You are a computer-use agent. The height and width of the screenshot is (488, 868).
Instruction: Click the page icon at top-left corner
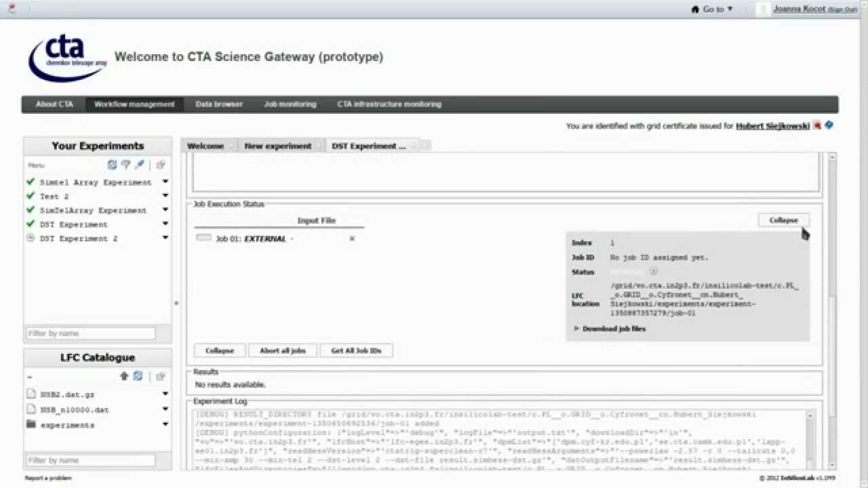pyautogui.click(x=12, y=8)
